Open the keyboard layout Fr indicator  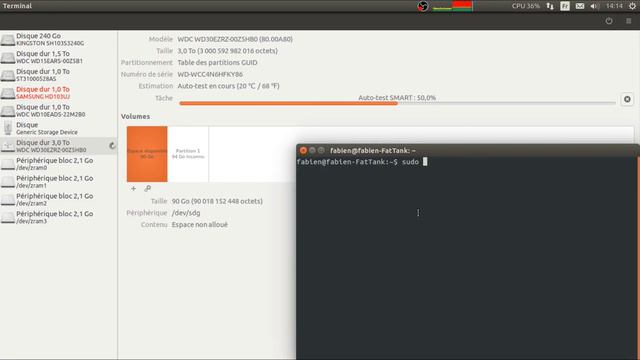coord(565,6)
